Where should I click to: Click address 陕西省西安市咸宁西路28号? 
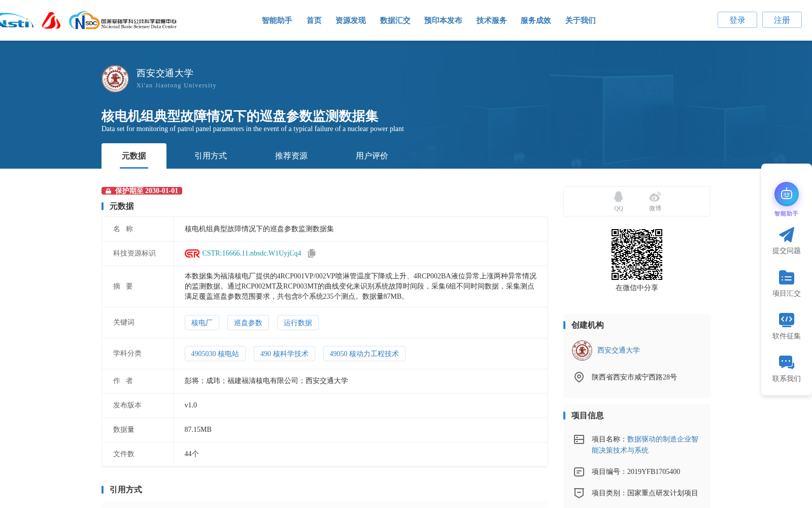tap(634, 377)
